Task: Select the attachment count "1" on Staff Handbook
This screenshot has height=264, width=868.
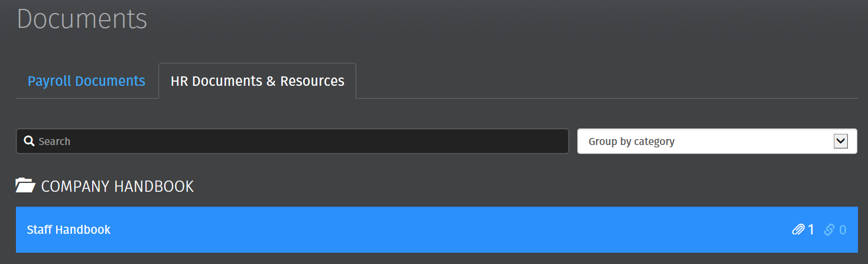Action: click(811, 230)
